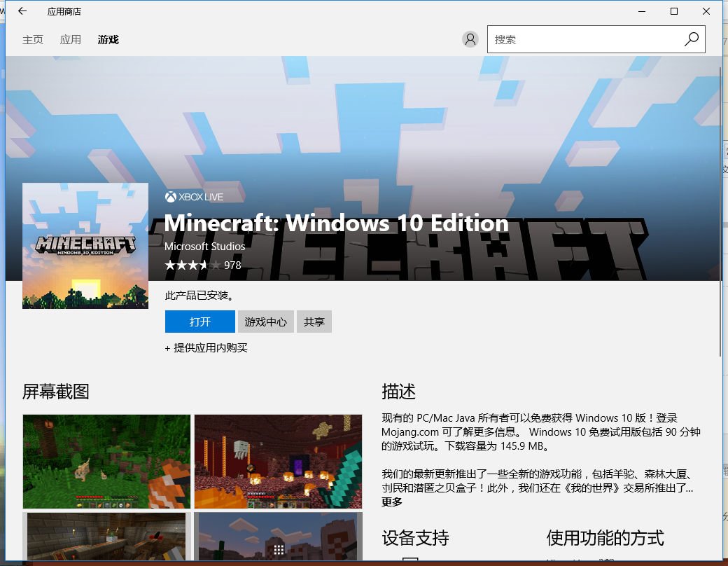This screenshot has height=566, width=728.
Task: Open the jungle ocelot screenshot
Action: point(107,462)
